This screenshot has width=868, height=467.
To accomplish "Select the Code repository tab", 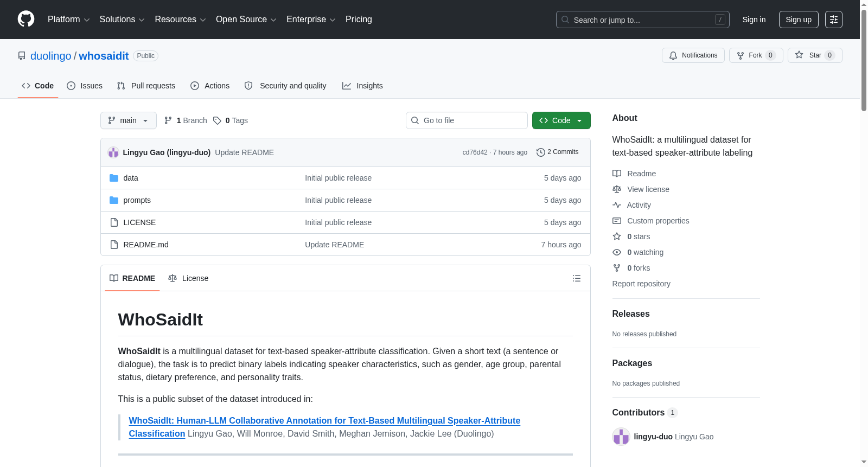I will point(38,86).
